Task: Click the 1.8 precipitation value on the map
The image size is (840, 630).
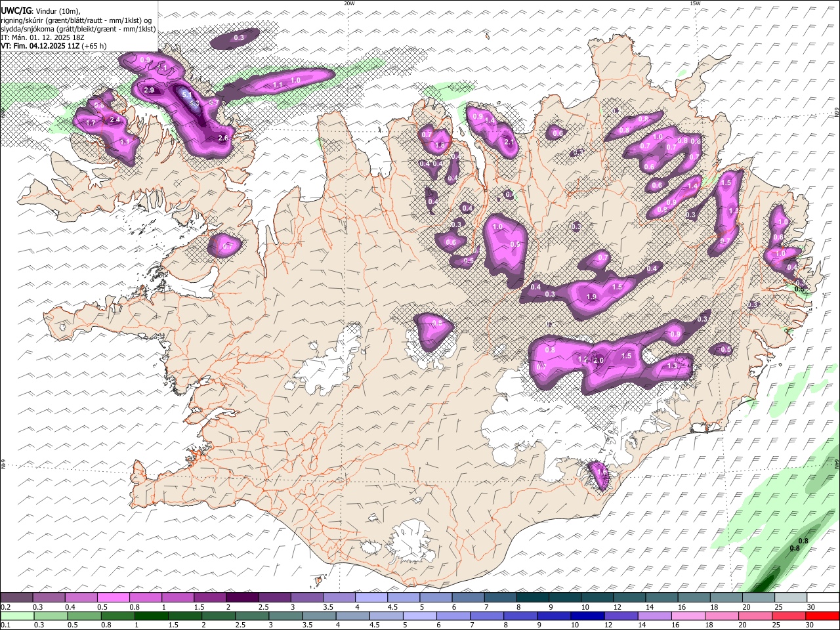Action: pos(440,146)
